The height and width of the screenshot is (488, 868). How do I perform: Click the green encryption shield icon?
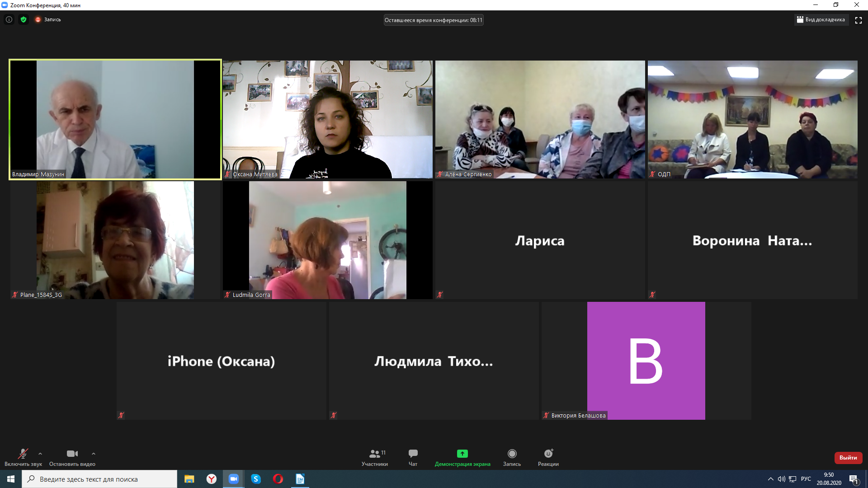pos(24,19)
